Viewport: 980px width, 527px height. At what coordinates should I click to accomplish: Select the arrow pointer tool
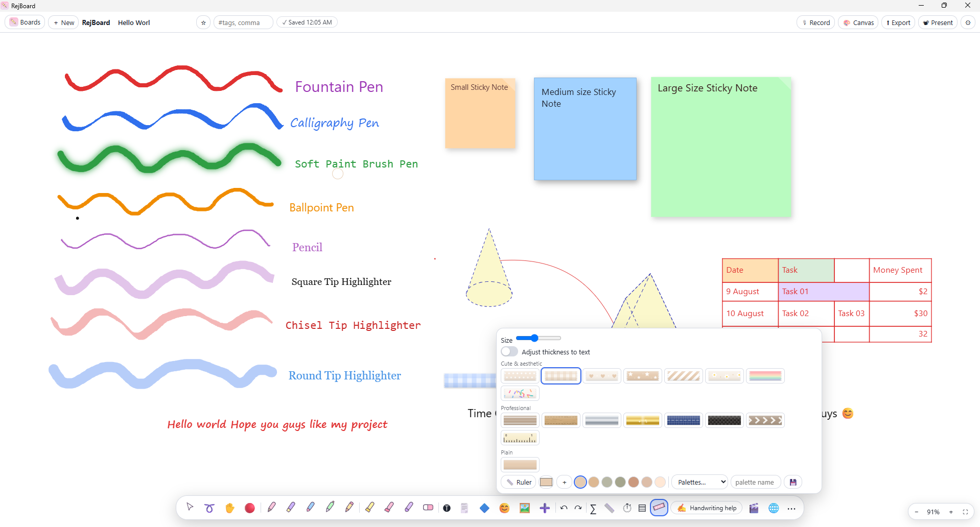pos(190,508)
